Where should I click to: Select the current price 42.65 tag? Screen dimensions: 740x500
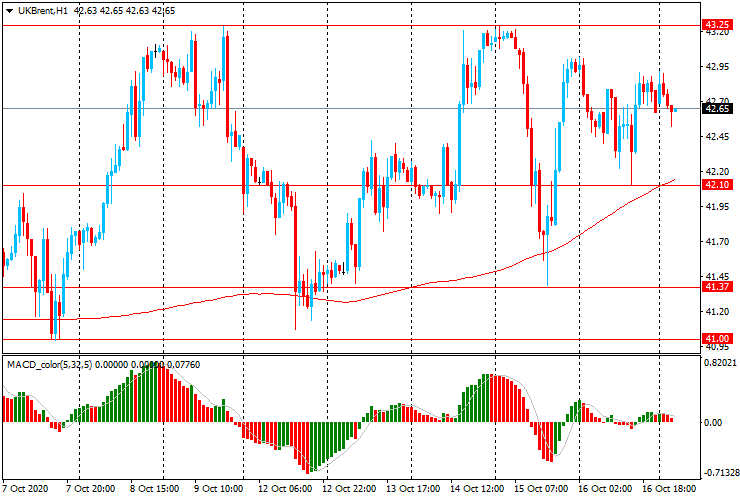[716, 108]
